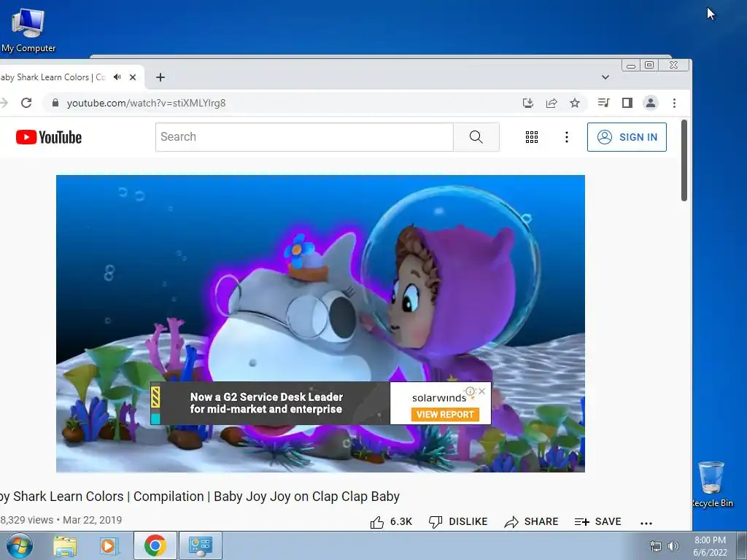This screenshot has height=560, width=747.
Task: Open YouTube settings three-dot menu
Action: [566, 137]
